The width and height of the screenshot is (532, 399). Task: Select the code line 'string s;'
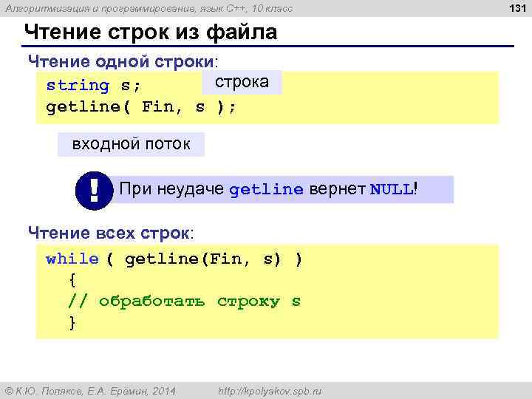pos(93,85)
